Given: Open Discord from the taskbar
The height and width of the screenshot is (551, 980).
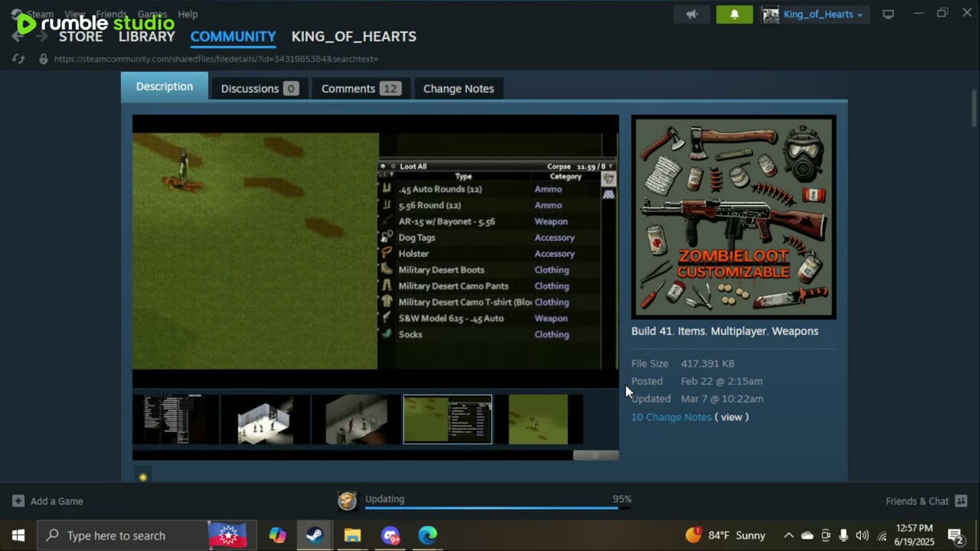Looking at the screenshot, I should (390, 535).
